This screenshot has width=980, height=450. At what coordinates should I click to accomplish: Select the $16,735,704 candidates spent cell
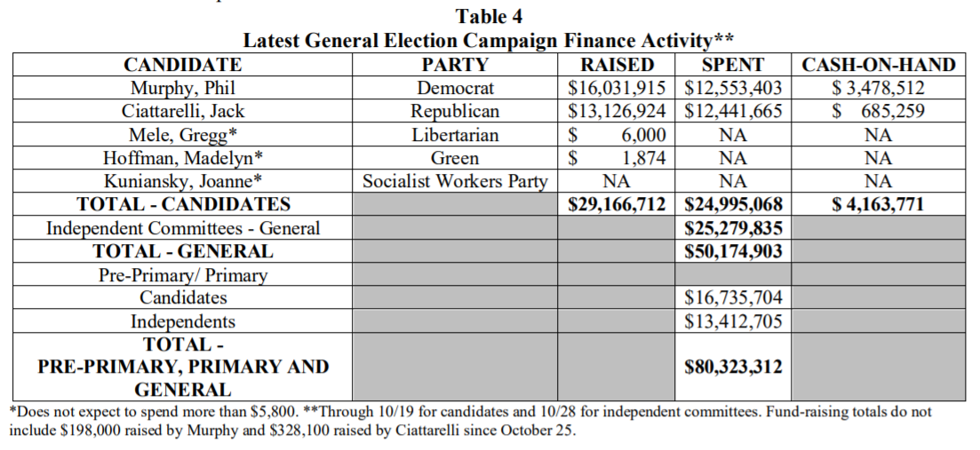point(733,298)
